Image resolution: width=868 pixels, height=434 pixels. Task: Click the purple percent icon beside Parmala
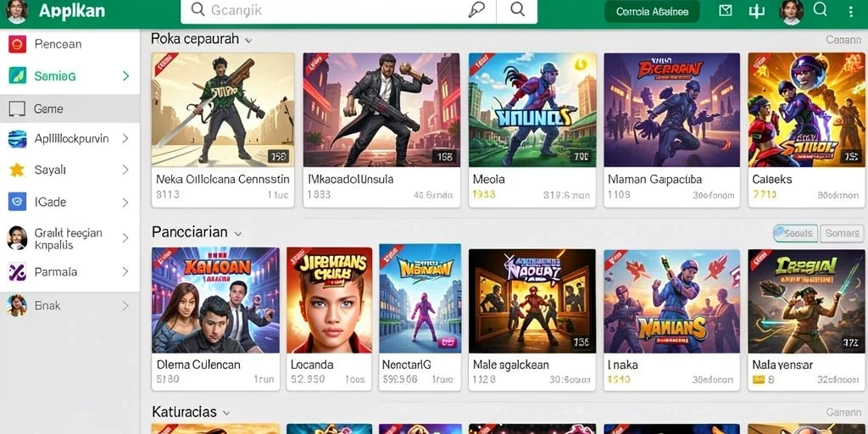click(x=17, y=272)
